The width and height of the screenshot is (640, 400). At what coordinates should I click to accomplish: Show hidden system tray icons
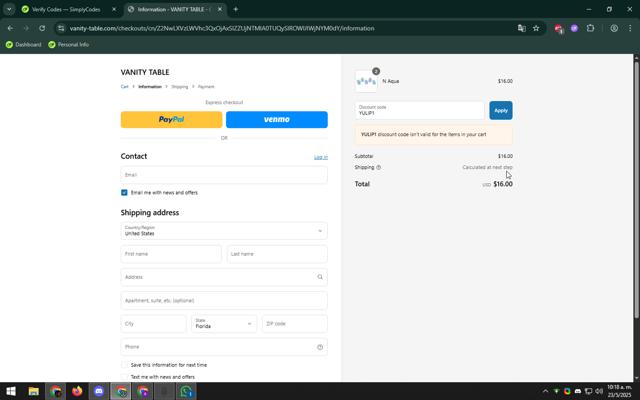[x=545, y=391]
